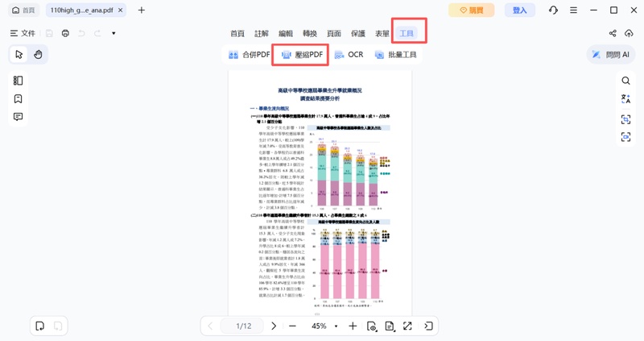Select the arrow cursor tool
The height and width of the screenshot is (341, 644).
(19, 54)
